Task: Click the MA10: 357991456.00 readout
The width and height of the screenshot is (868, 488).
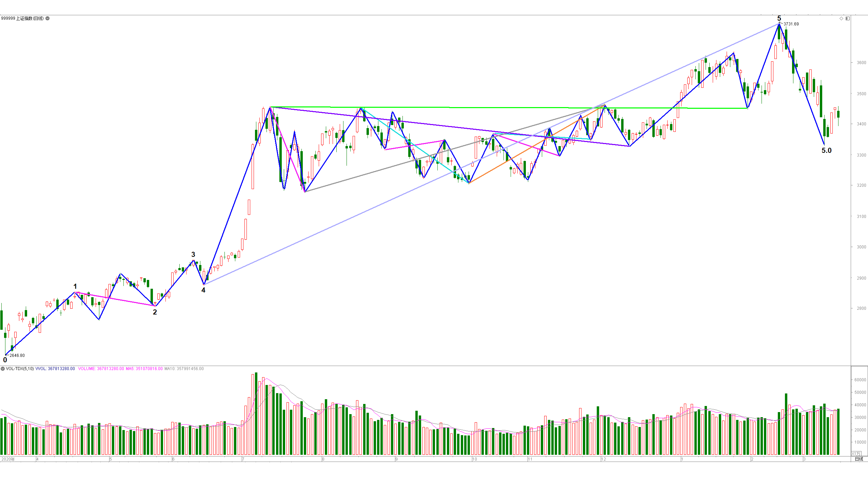Action: (x=184, y=369)
